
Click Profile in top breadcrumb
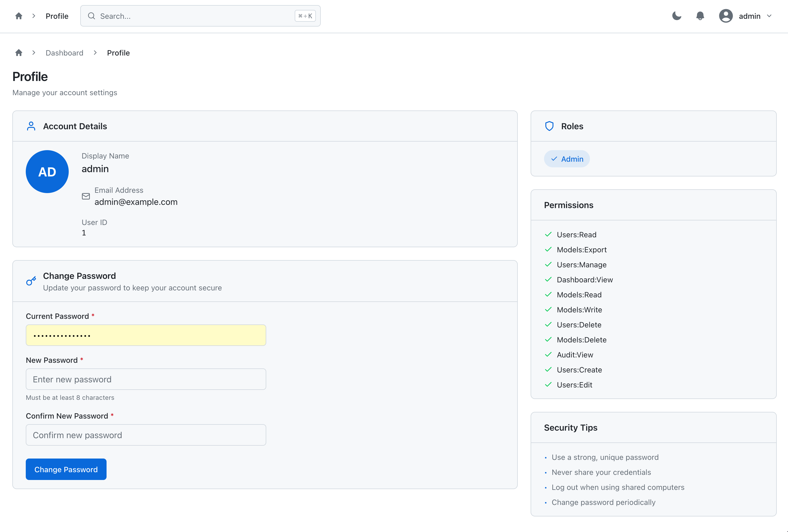click(x=57, y=16)
